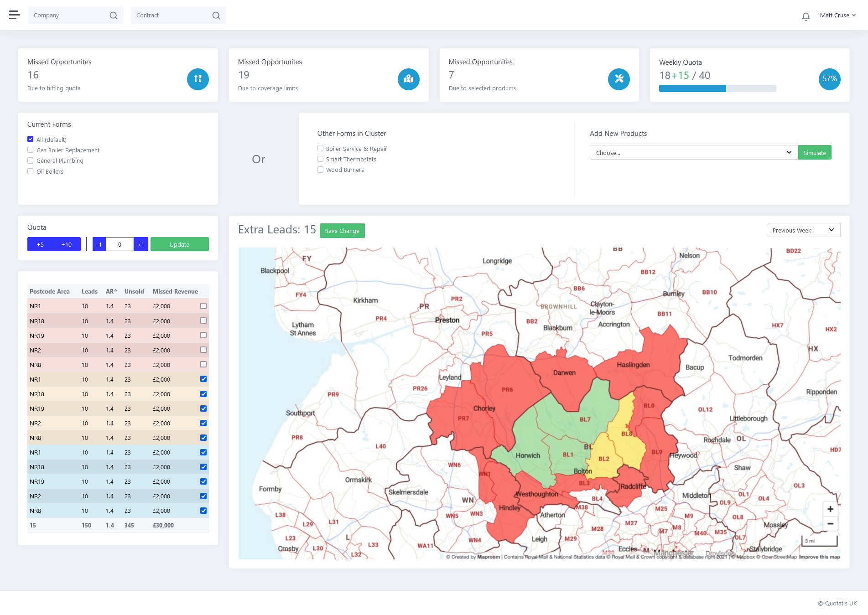Enable Gas Boiler Replacement form checkbox
Image resolution: width=868 pixels, height=615 pixels.
[31, 150]
